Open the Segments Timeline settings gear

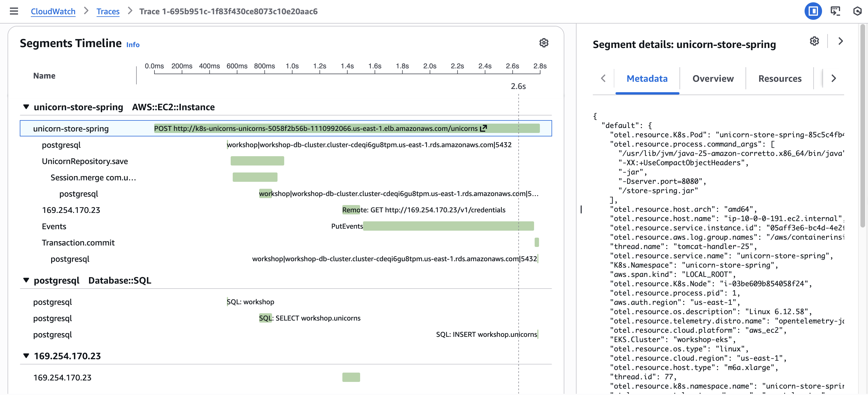pyautogui.click(x=543, y=43)
